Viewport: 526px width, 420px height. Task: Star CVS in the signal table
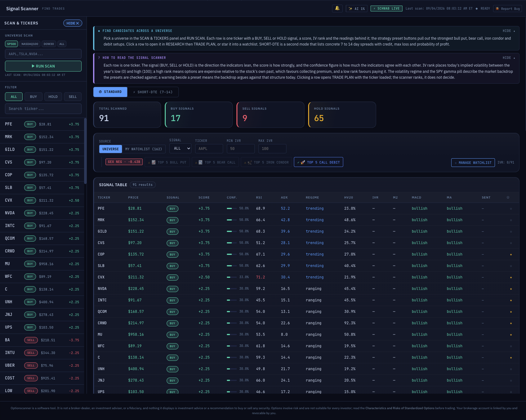[511, 243]
